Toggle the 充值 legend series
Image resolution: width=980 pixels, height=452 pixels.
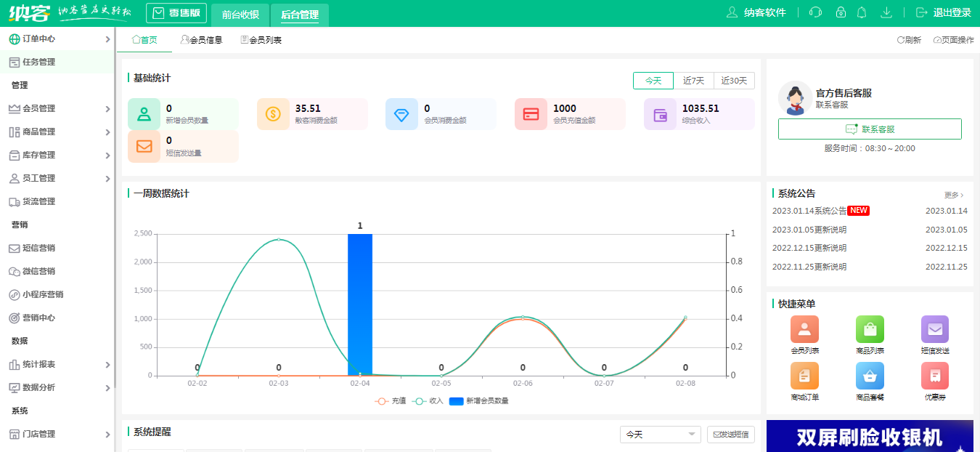click(x=391, y=400)
